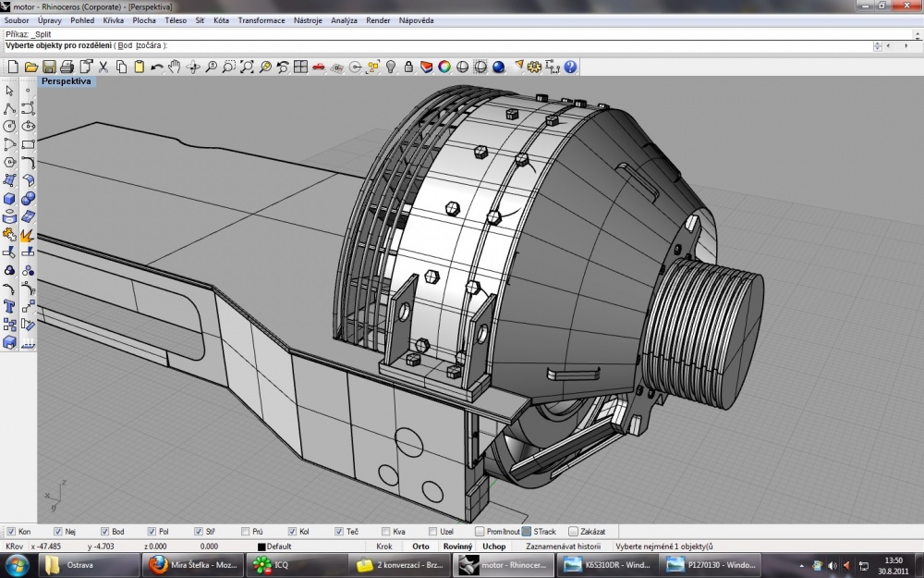Open the Křivka menu
Viewport: 924px width, 578px height.
[113, 20]
